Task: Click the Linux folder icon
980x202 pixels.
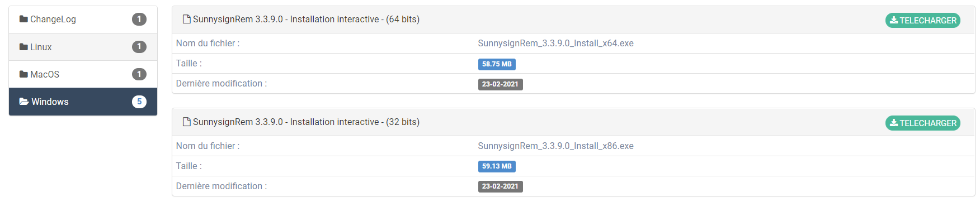Action: pos(23,47)
